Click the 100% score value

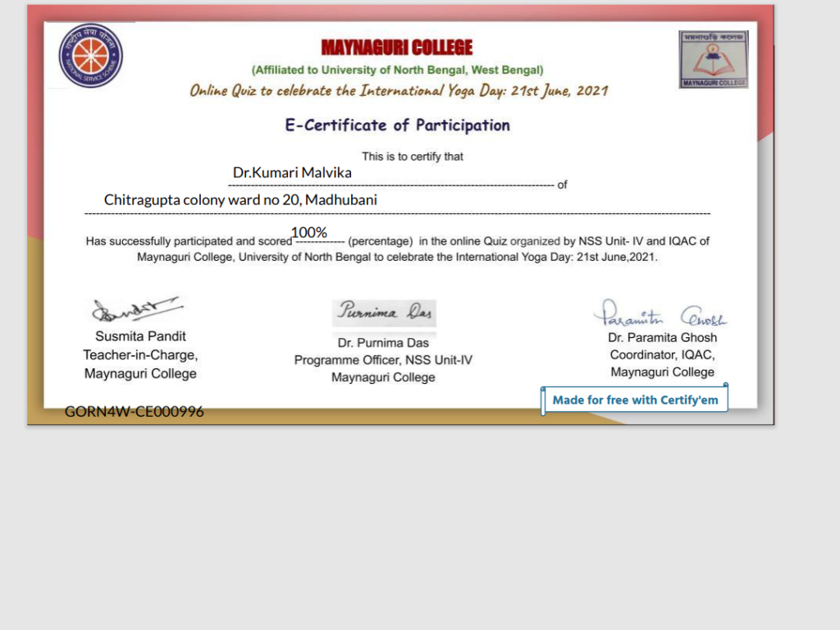point(309,233)
